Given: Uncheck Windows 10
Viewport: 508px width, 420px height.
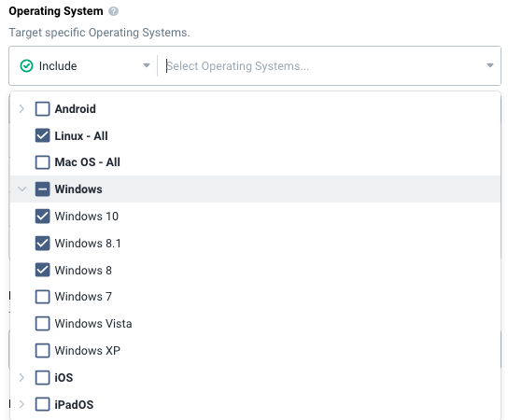Looking at the screenshot, I should pos(42,216).
